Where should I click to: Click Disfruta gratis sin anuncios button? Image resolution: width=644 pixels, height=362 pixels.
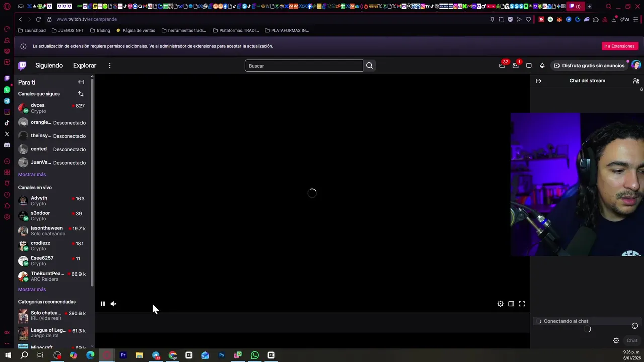(x=589, y=66)
